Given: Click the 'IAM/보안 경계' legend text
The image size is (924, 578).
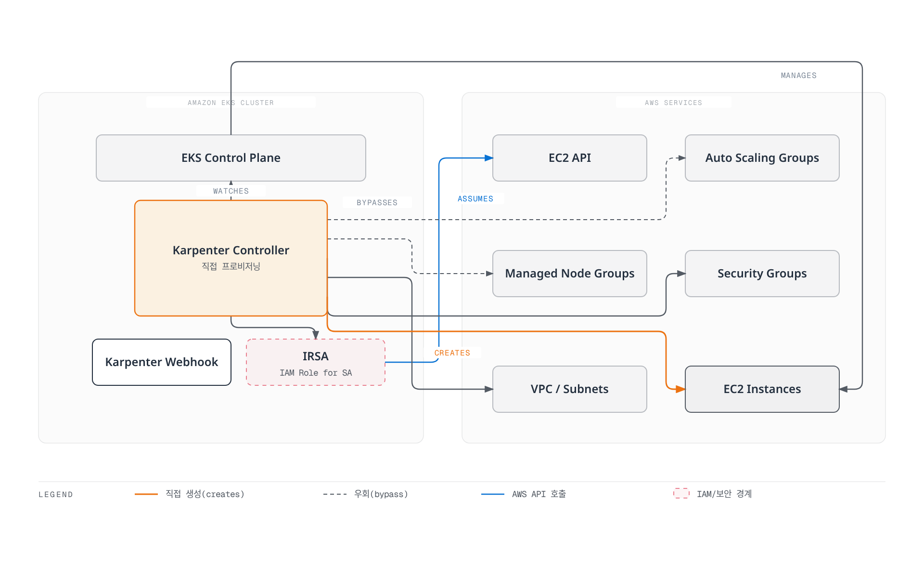Looking at the screenshot, I should click(x=724, y=494).
